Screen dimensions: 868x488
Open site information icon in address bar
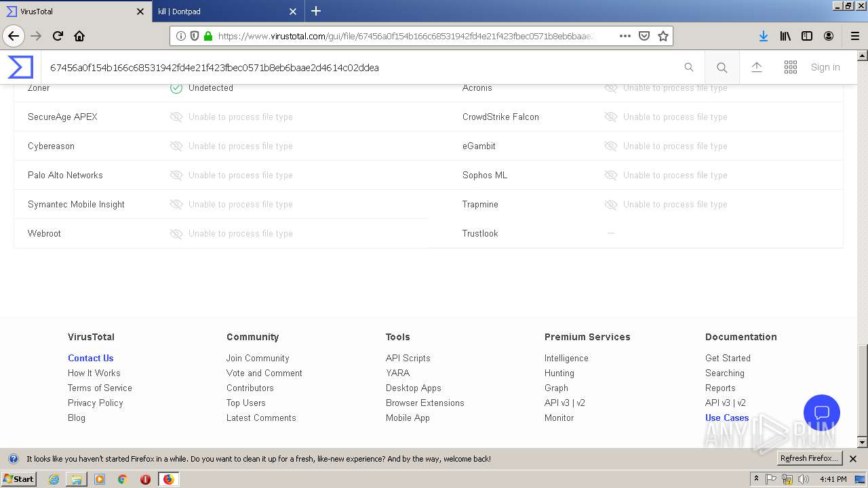(181, 36)
